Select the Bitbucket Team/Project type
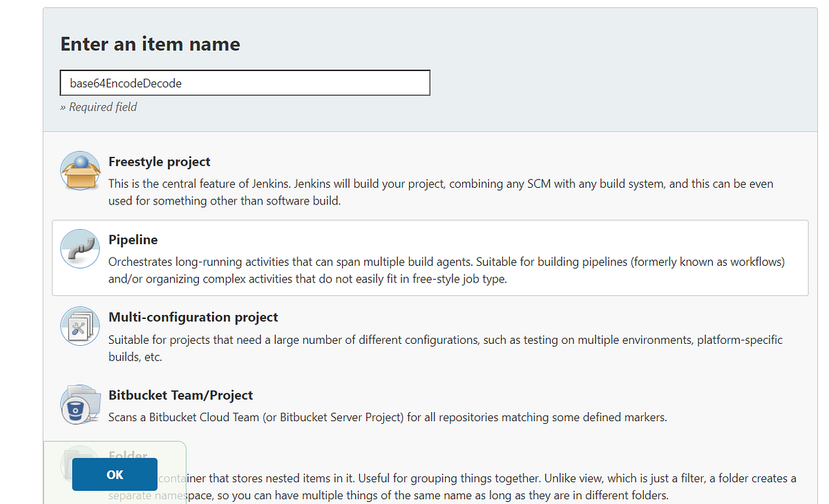This screenshot has width=829, height=504. pos(414,404)
